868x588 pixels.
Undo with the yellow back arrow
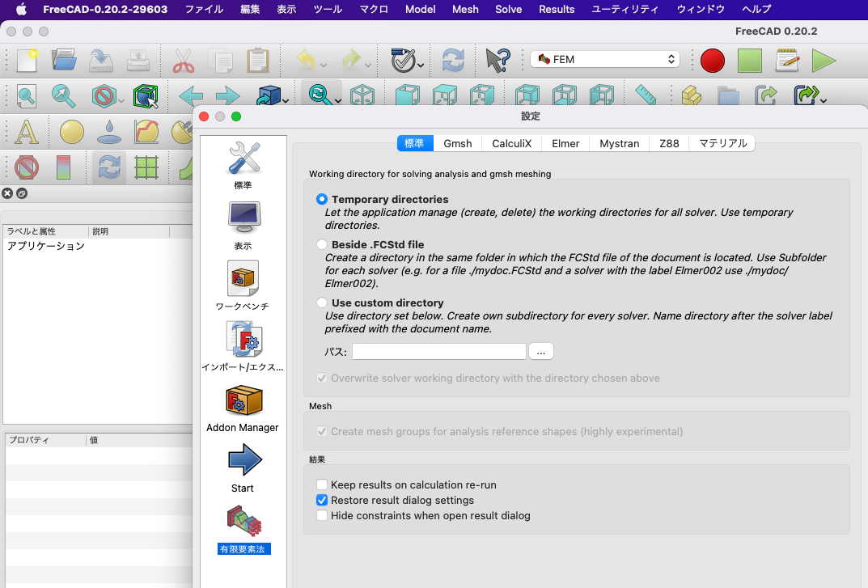(x=306, y=60)
